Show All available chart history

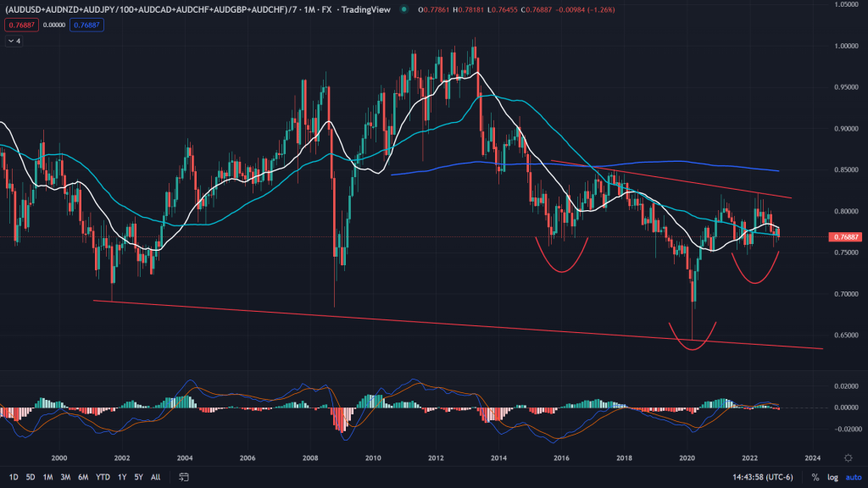pos(155,477)
